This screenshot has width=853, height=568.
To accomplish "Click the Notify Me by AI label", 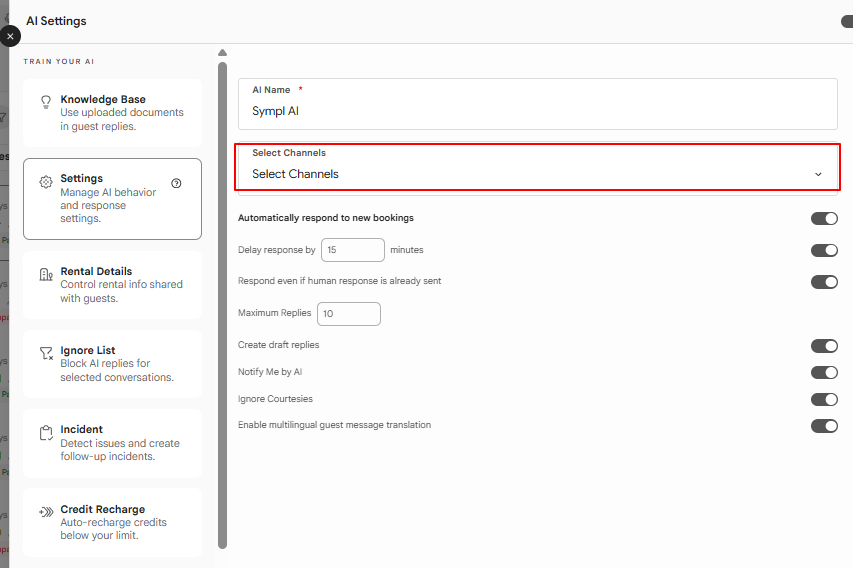I will point(270,372).
